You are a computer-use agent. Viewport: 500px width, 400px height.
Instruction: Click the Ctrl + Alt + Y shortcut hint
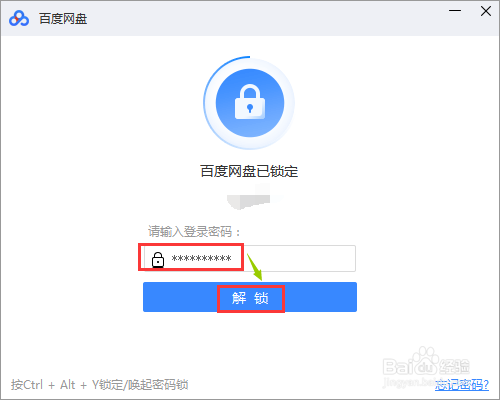(x=99, y=385)
